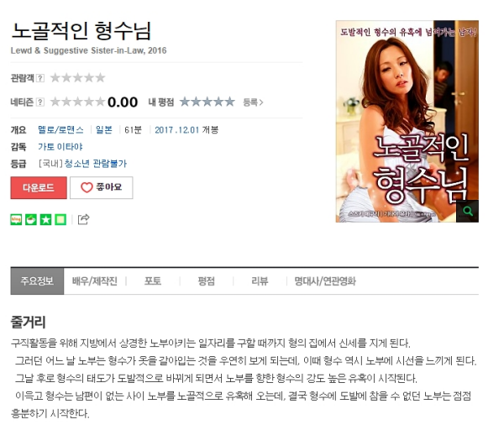Click the movie poster thumbnail
The width and height of the screenshot is (504, 430).
pos(407,121)
